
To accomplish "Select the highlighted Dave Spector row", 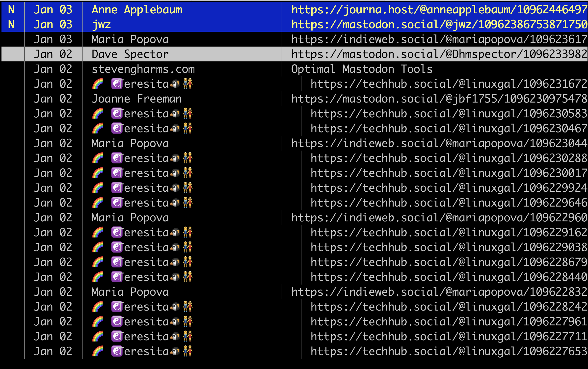I will (130, 54).
